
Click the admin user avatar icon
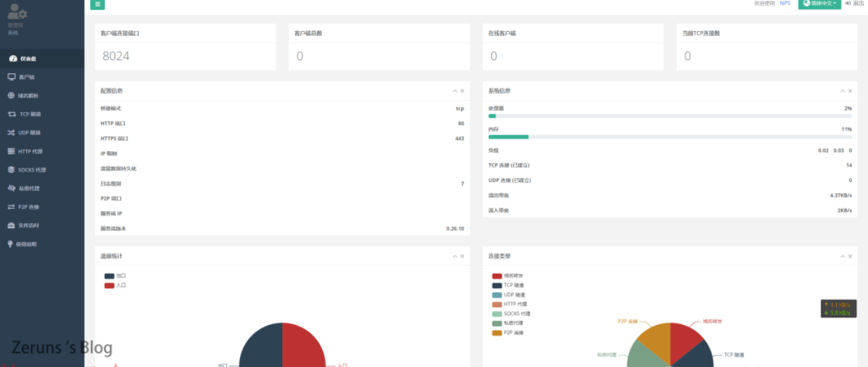(x=17, y=12)
